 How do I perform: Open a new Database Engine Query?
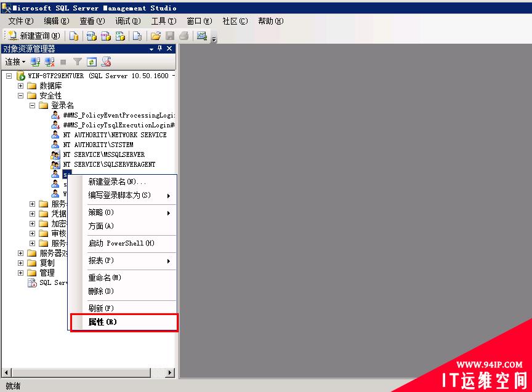[74, 36]
